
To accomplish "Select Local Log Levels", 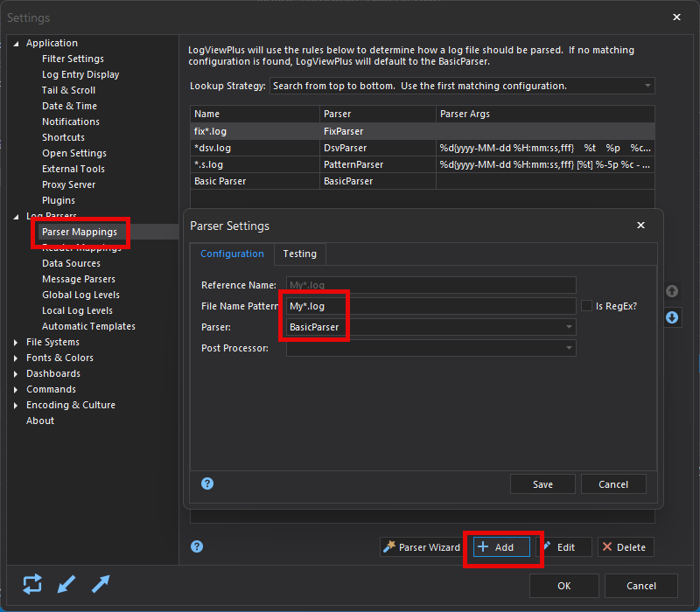I will pos(77,310).
